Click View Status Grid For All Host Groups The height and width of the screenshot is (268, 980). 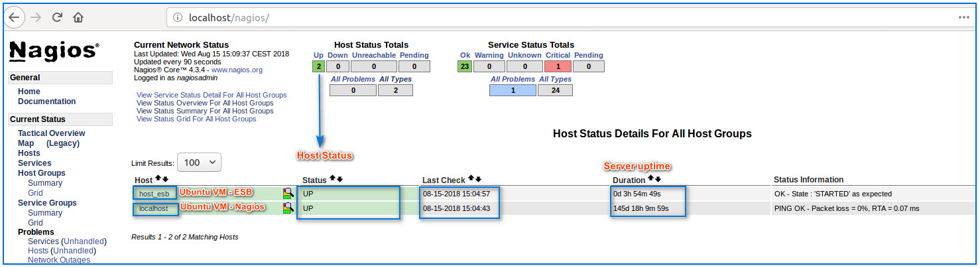tap(196, 119)
